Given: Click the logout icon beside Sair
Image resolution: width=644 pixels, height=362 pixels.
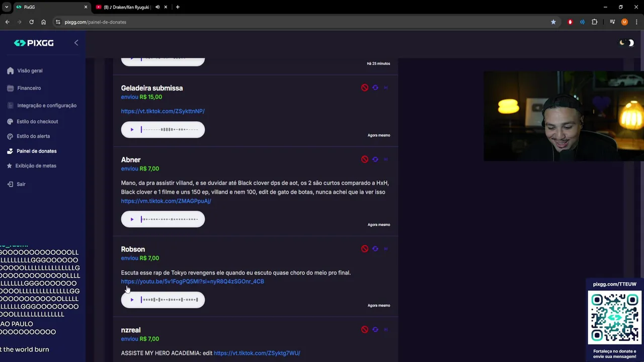Looking at the screenshot, I should click(x=10, y=184).
